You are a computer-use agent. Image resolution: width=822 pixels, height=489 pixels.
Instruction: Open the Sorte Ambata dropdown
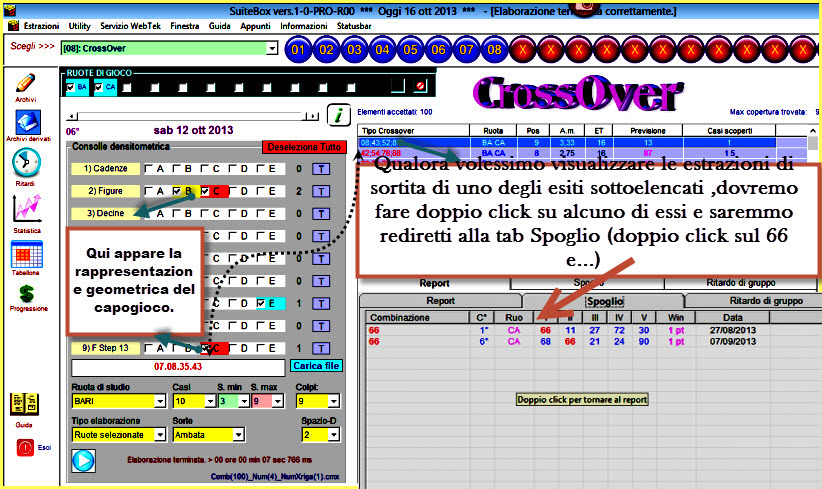(x=239, y=435)
